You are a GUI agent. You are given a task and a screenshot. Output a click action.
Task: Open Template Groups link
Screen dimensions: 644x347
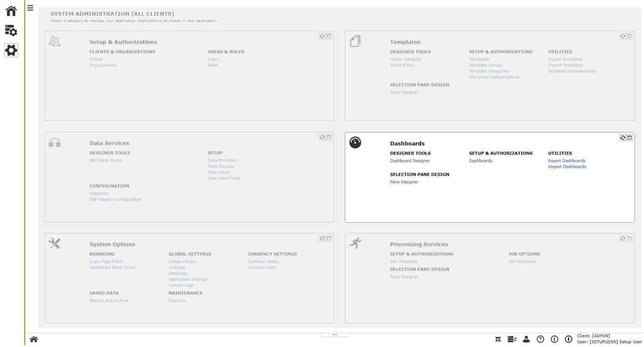485,65
